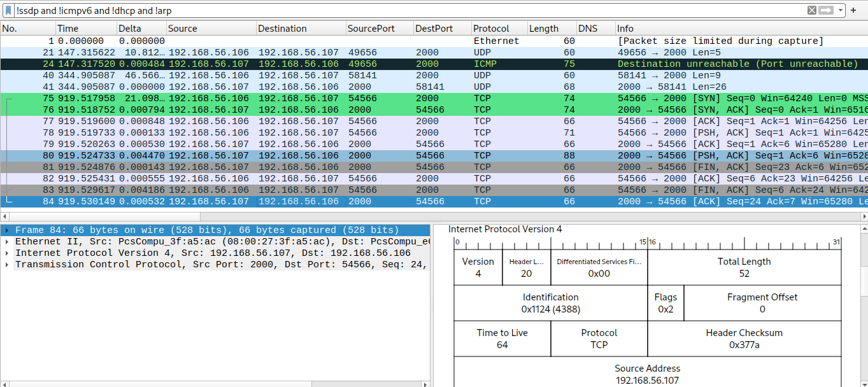Click the filter bookmark icon
This screenshot has height=387, width=868.
[x=7, y=10]
